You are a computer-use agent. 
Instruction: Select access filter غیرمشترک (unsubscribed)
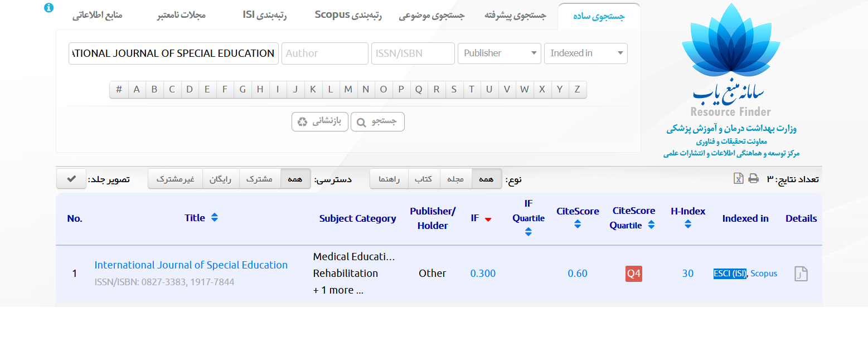pos(175,179)
